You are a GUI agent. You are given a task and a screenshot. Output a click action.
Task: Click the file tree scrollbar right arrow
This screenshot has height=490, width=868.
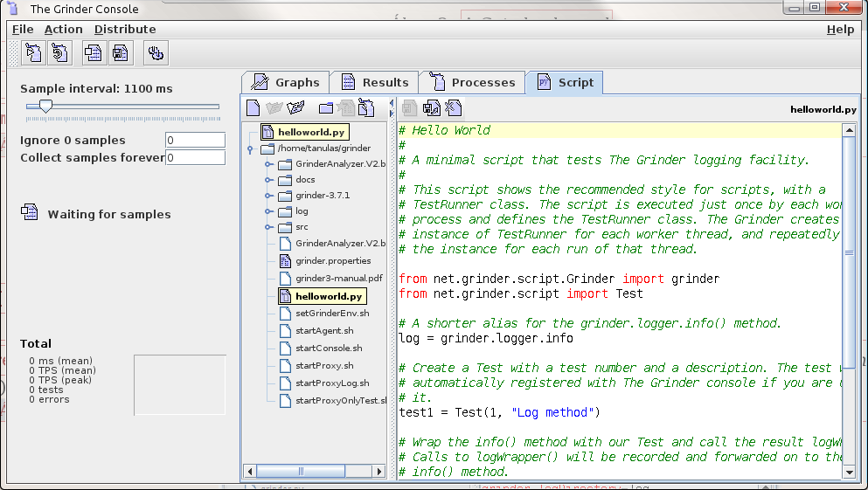click(379, 471)
